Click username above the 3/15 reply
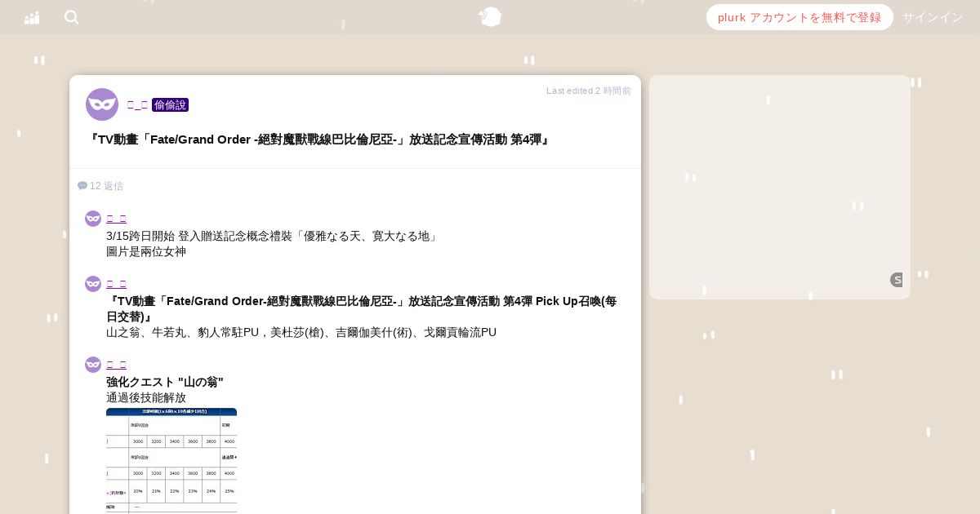 [116, 219]
